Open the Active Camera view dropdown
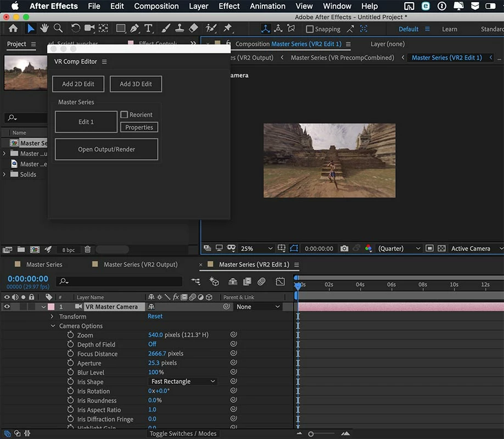The height and width of the screenshot is (439, 504). 475,249
